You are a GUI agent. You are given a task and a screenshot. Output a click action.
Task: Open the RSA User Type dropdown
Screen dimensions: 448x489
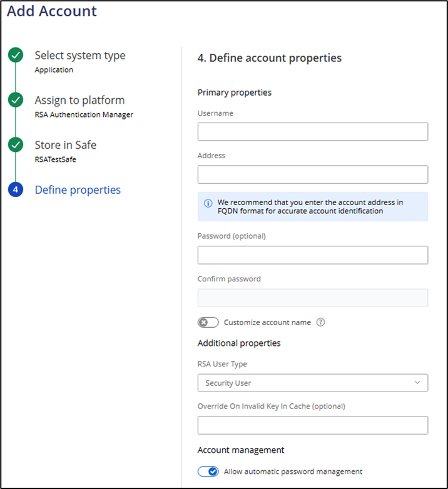tap(312, 383)
